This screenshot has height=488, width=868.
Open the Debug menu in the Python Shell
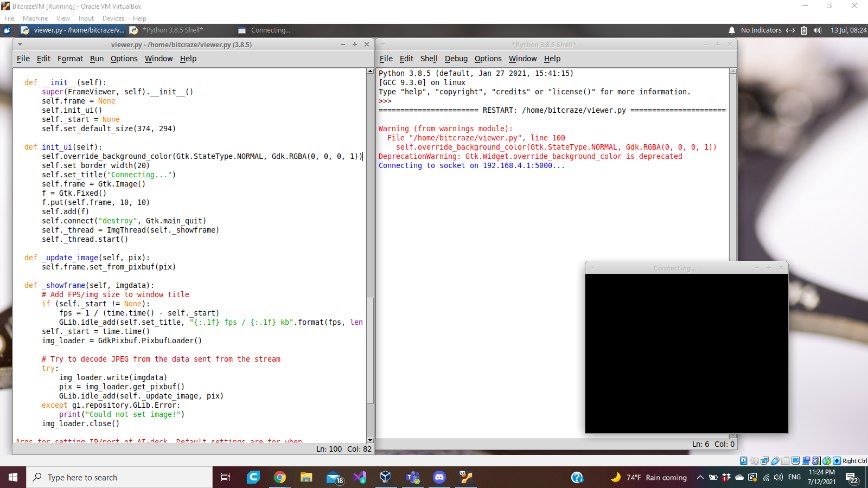456,59
